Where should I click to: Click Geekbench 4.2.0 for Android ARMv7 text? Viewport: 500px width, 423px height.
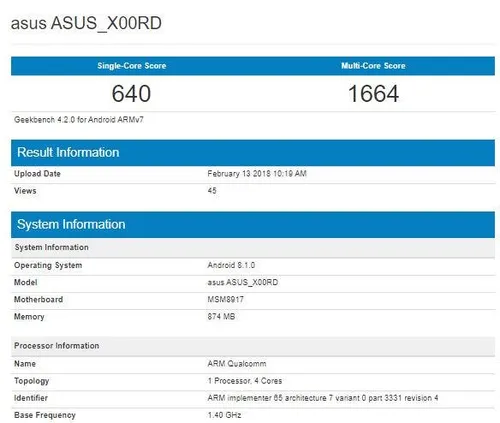(79, 120)
